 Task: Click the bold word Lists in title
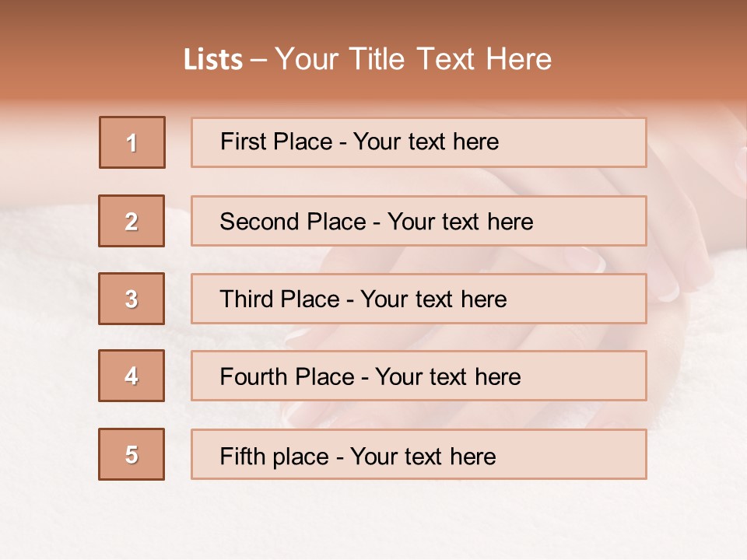(x=213, y=60)
